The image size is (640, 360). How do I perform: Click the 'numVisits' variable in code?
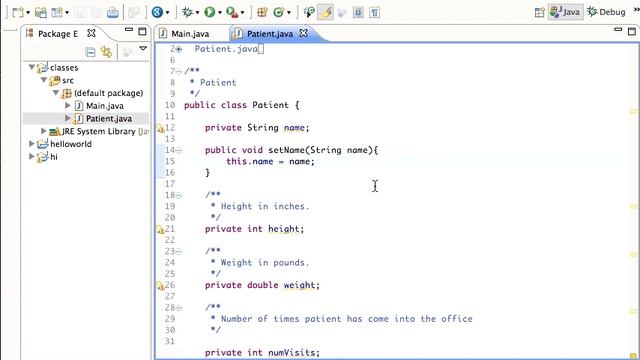[292, 353]
